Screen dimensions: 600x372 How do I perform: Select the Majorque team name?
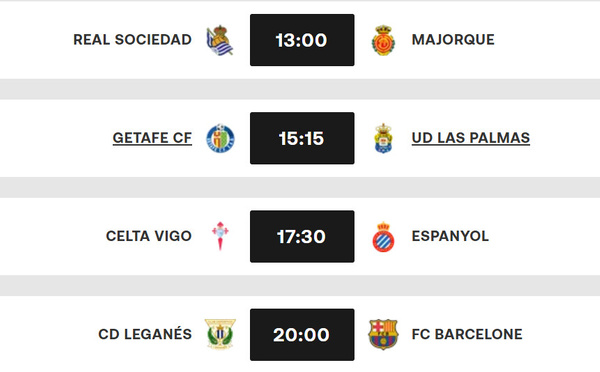tap(453, 40)
